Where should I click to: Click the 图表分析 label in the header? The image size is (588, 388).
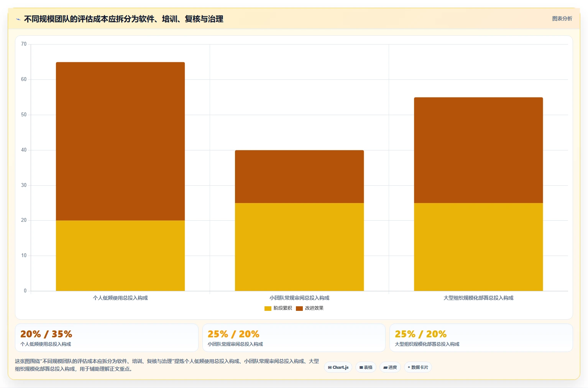click(x=562, y=18)
